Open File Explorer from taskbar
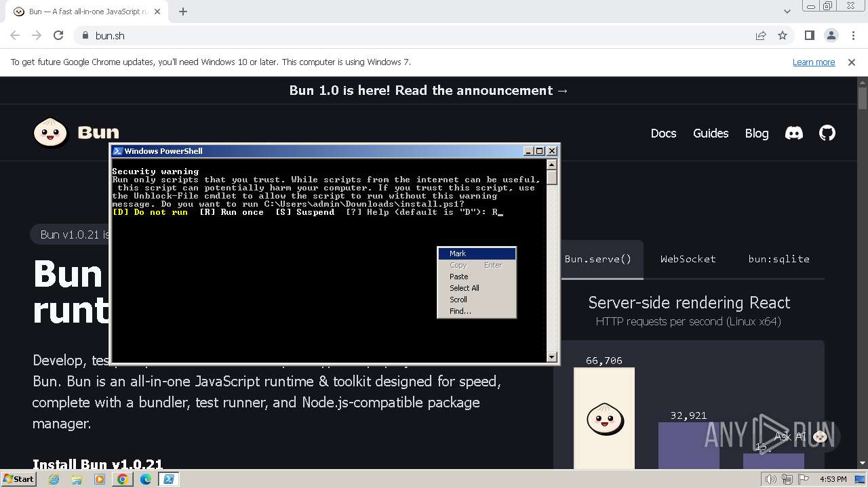The image size is (868, 488). (x=77, y=479)
